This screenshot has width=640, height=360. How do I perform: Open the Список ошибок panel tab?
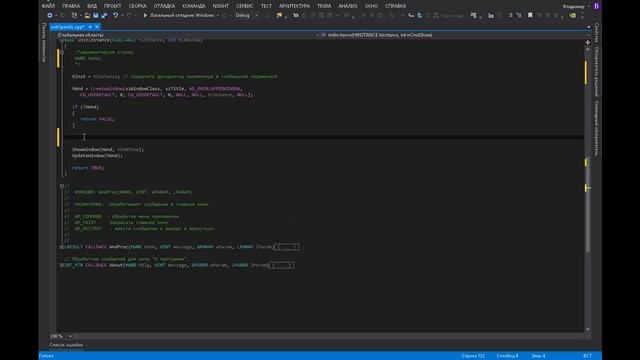[x=66, y=345]
